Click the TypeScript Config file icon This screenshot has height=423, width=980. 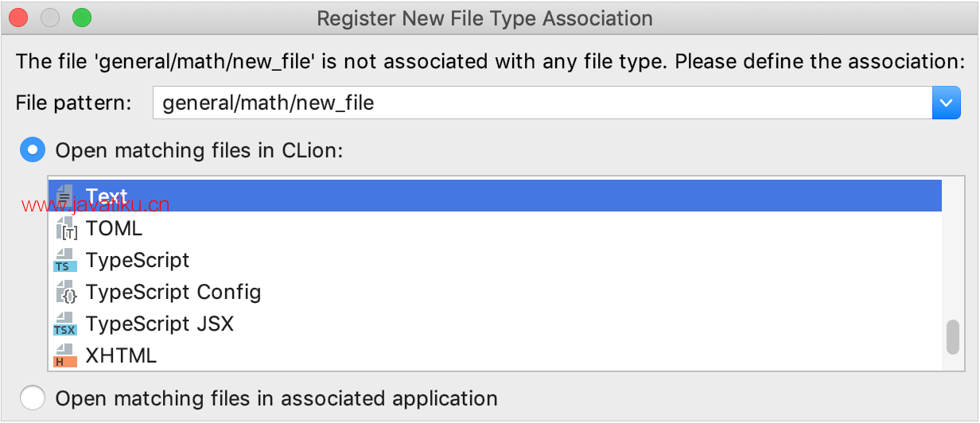(x=65, y=293)
